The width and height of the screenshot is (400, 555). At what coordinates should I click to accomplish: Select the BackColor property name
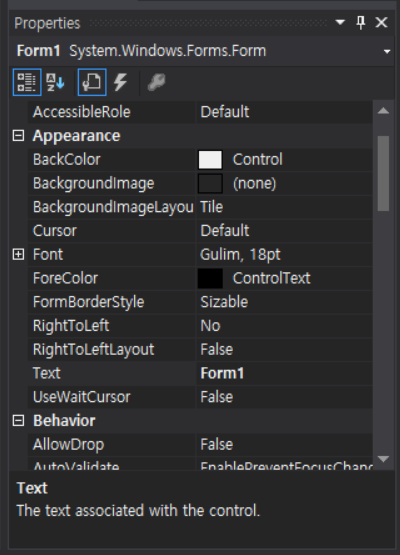click(67, 160)
